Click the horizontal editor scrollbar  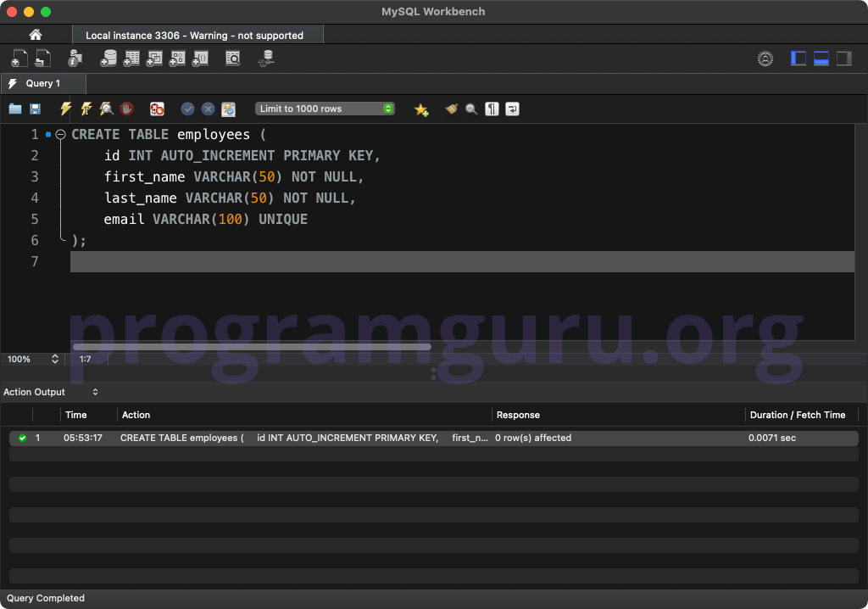point(252,347)
